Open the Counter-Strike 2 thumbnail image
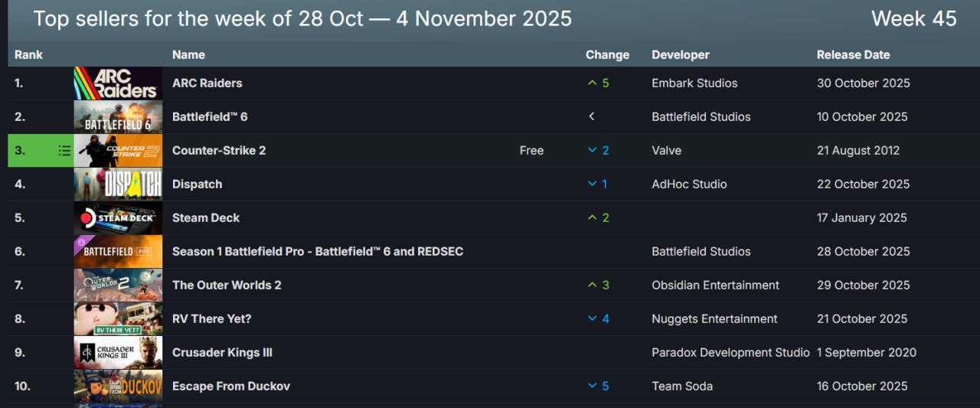Viewport: 980px width, 408px height. [x=118, y=151]
